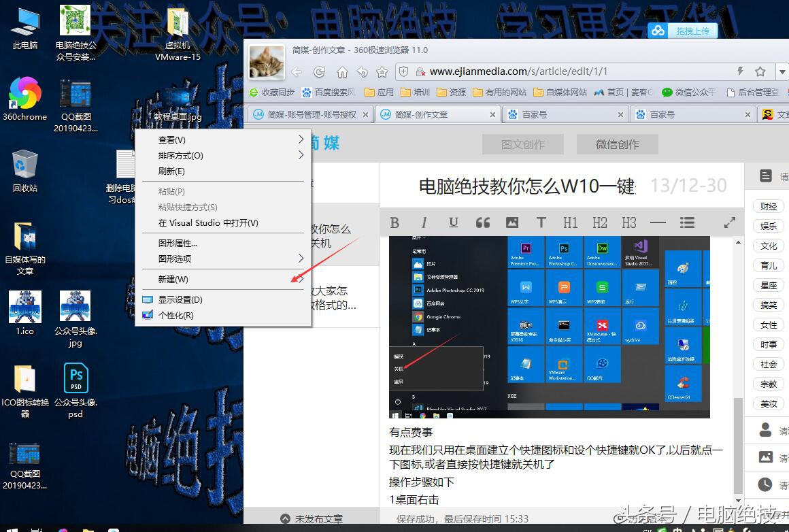Insert a bullet list
Screen dimensions: 789x532
point(688,222)
